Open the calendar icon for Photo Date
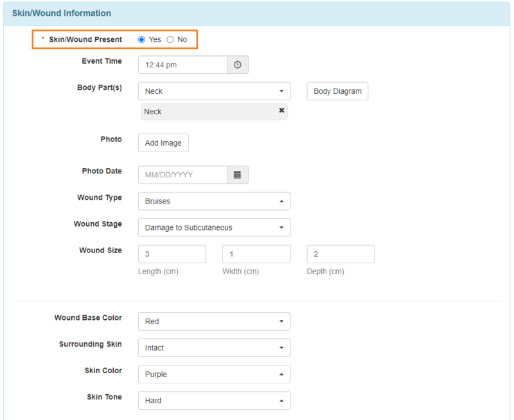This screenshot has height=420, width=514. click(238, 174)
